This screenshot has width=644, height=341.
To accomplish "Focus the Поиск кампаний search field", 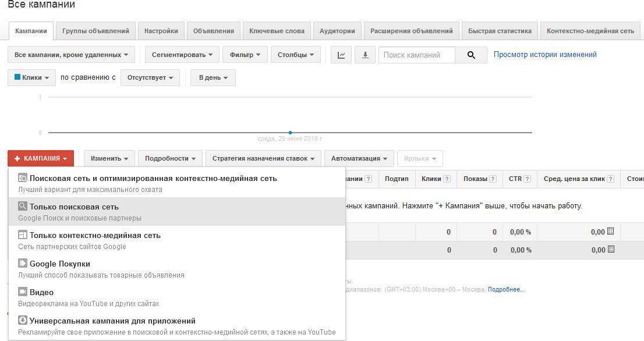I will [x=417, y=55].
